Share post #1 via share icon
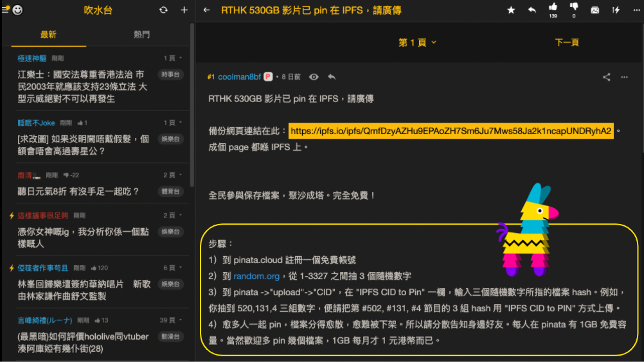 (x=606, y=77)
